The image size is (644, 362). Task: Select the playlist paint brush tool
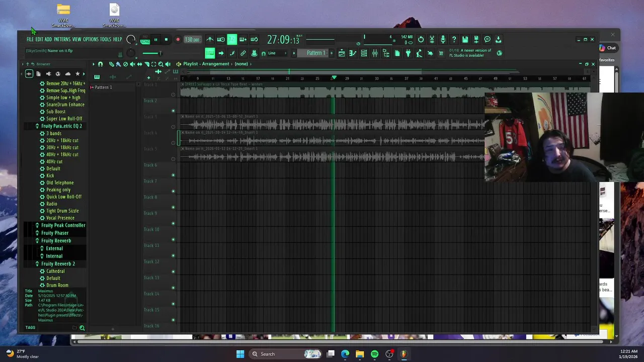tap(118, 64)
